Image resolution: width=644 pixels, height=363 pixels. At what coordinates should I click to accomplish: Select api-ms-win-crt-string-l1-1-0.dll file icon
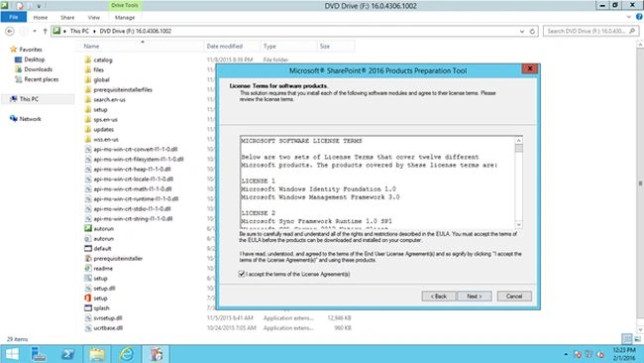coord(88,219)
